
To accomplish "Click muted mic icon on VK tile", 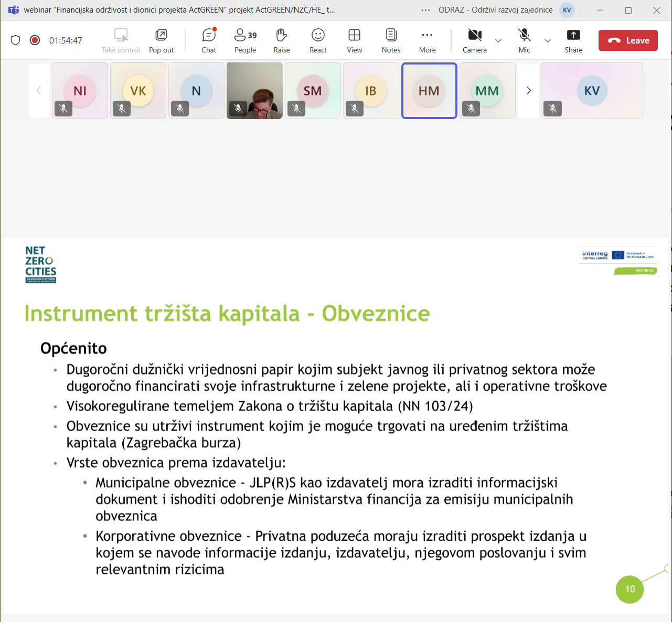I will 122,109.
